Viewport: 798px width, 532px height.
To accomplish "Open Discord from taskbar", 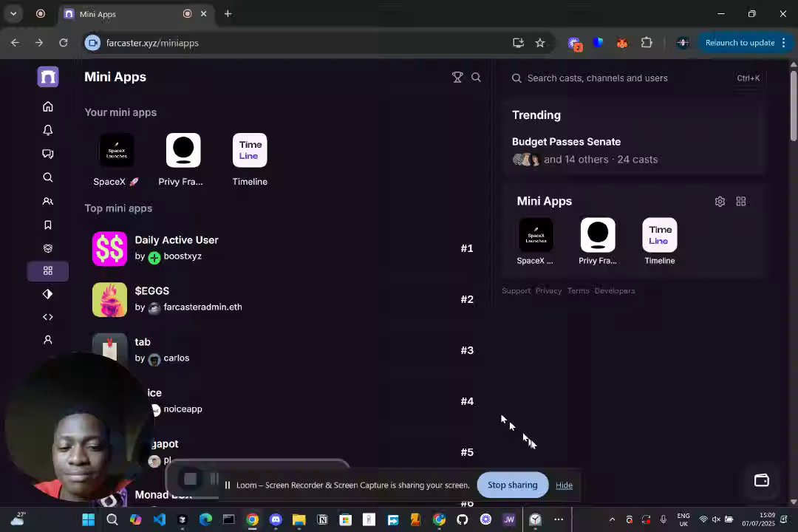I will (x=276, y=519).
